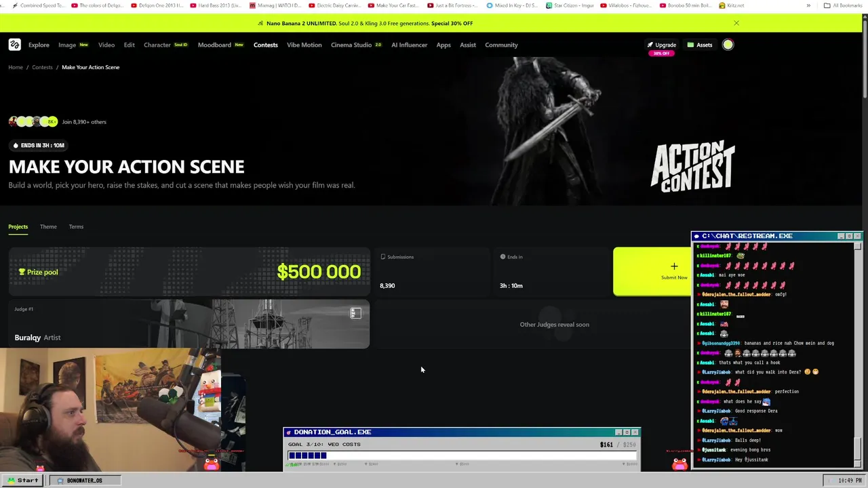Screen dimensions: 868x488
Task: Dismiss the Nano Banana promo banner
Action: (736, 23)
